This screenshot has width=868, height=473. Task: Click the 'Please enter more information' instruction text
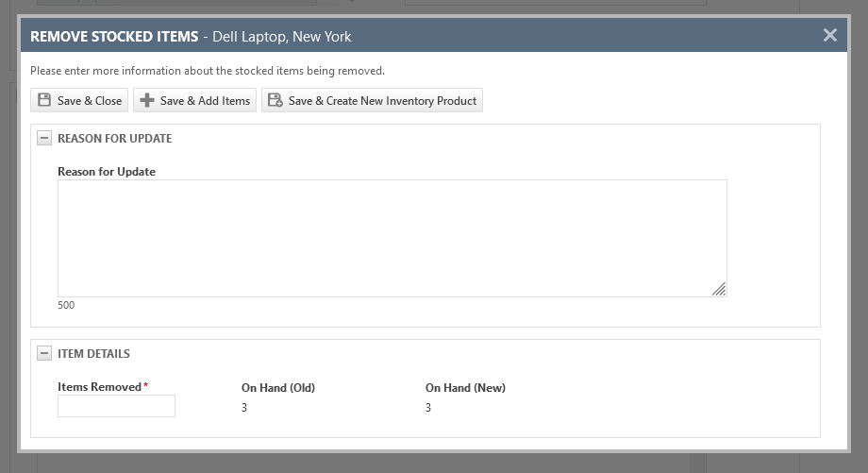click(207, 71)
